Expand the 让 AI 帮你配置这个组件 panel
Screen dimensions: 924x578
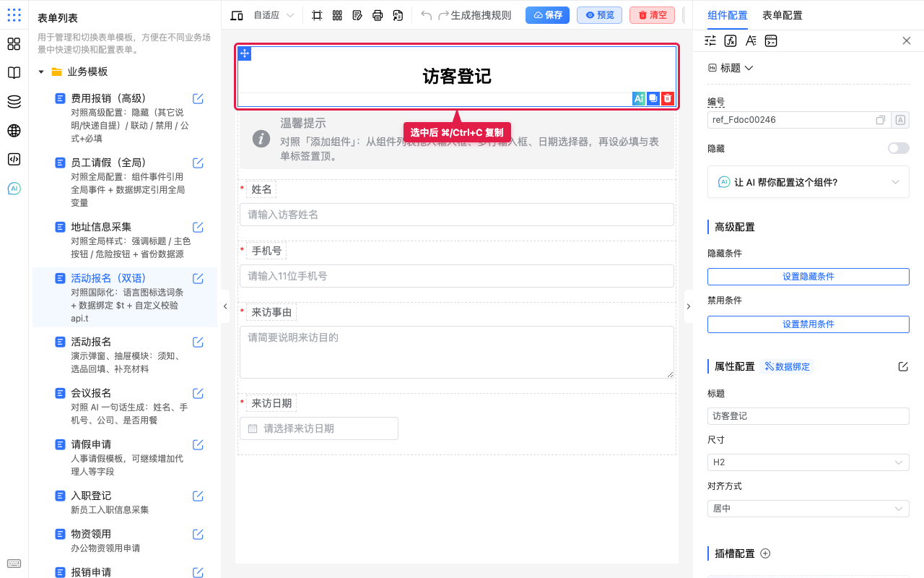point(808,182)
